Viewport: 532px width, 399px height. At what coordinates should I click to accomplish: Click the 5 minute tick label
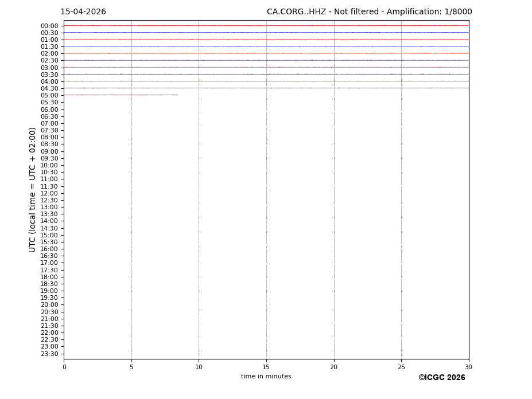(x=131, y=367)
